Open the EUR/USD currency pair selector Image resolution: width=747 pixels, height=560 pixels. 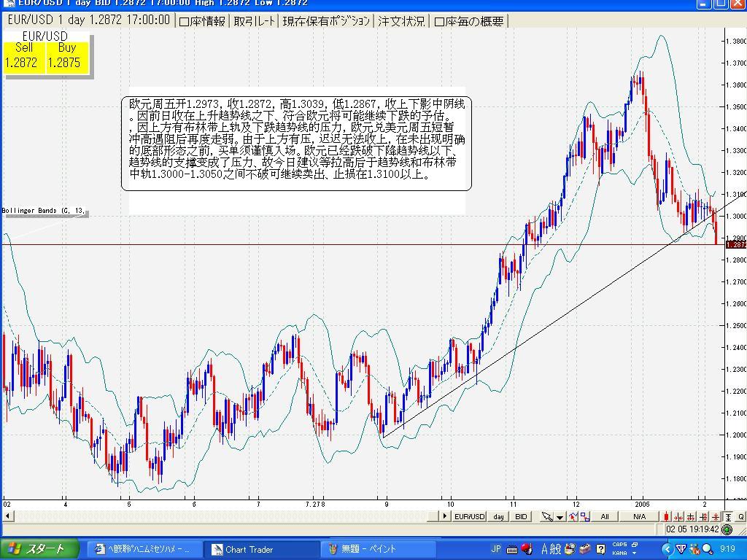[x=469, y=516]
